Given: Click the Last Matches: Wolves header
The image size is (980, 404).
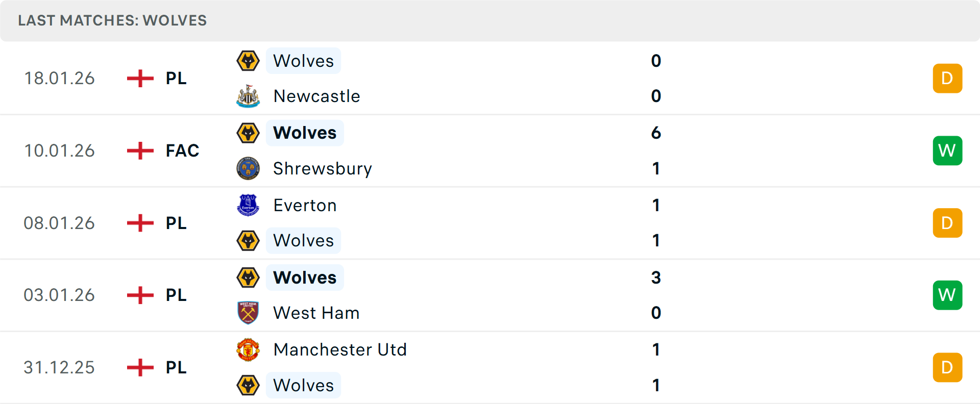Looking at the screenshot, I should [112, 20].
